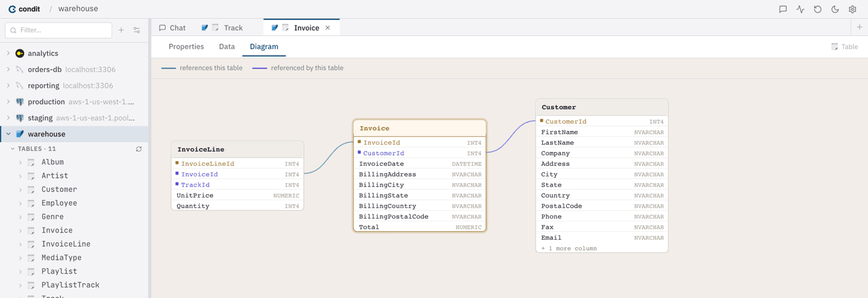Click the PostalCode column in Customer
Viewport: 868px width, 298px height.
point(602,206)
